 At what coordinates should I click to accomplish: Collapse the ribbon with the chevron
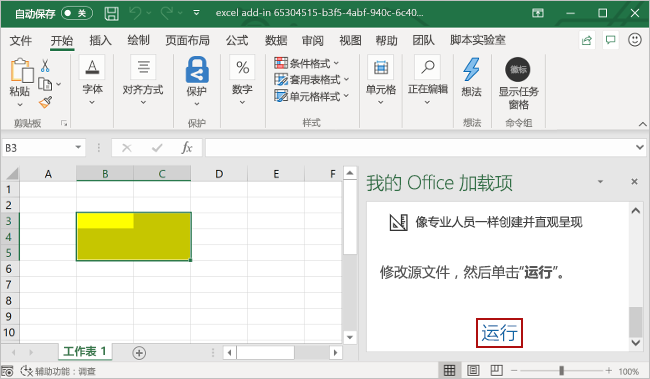coord(642,124)
